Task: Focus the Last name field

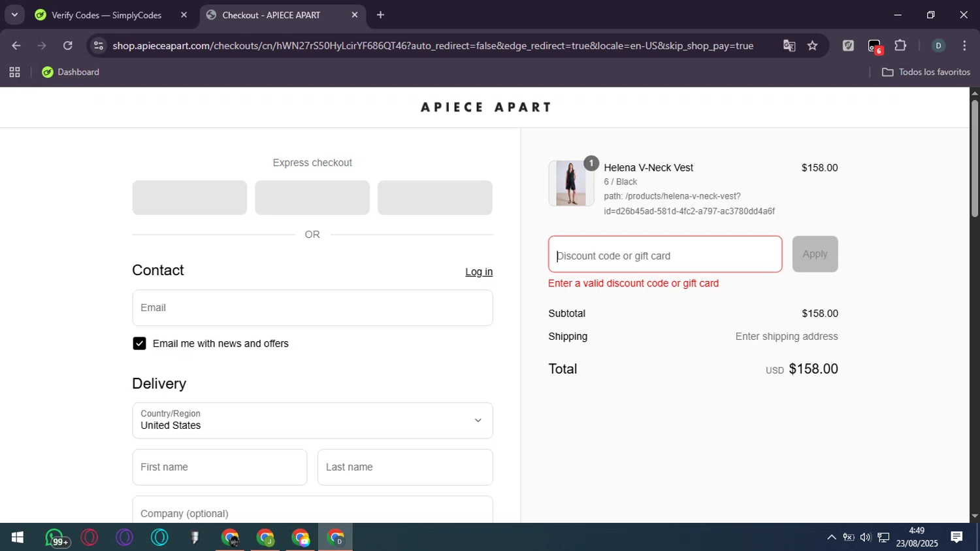Action: point(405,467)
